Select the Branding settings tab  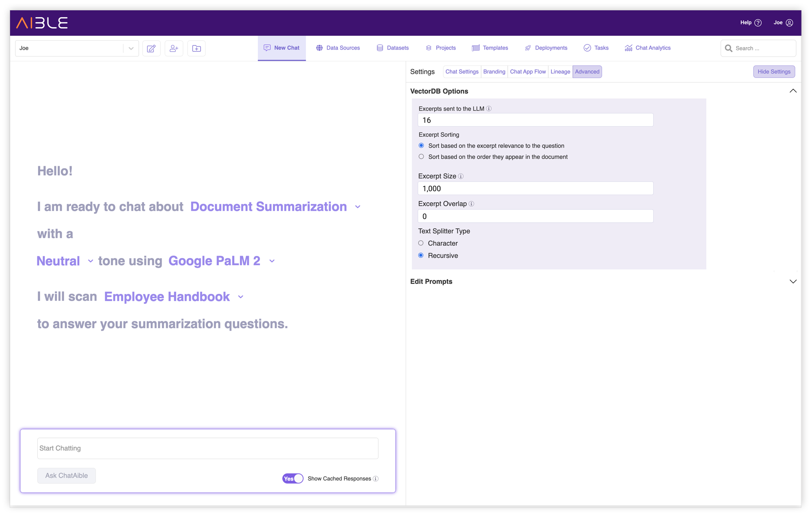(x=494, y=72)
